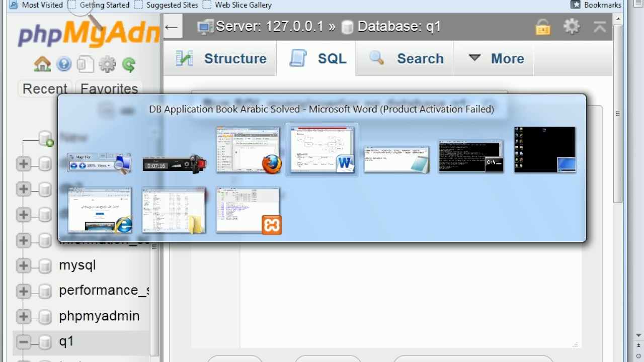Open page-related settings gear in header

[572, 26]
